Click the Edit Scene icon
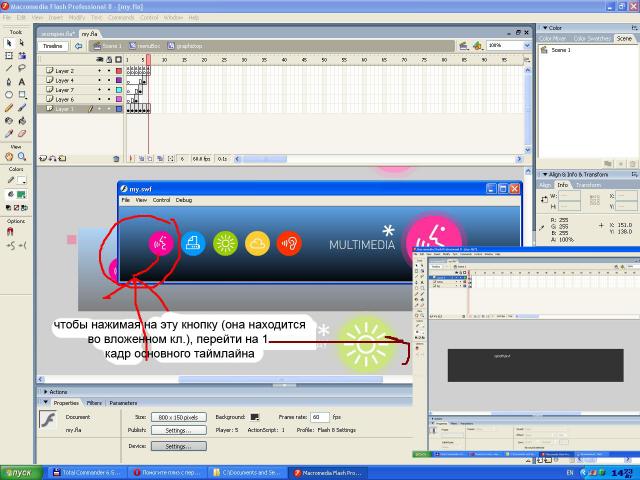Screen dimensions: 640x480 (463, 46)
